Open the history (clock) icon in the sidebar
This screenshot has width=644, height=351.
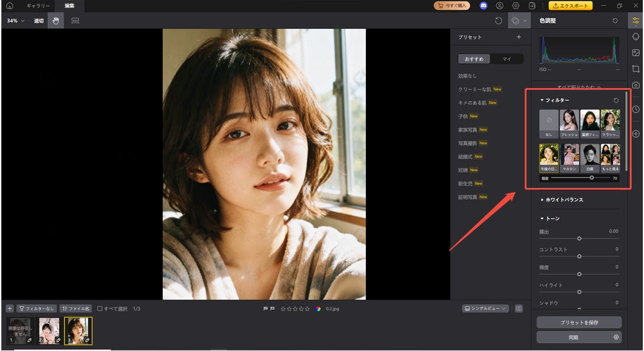click(636, 109)
